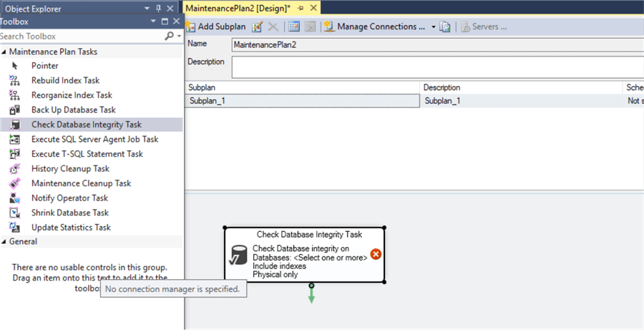Viewport: 644px width, 330px height.
Task: Click the Remove Schedule grayed calendar icon
Action: pos(310,26)
